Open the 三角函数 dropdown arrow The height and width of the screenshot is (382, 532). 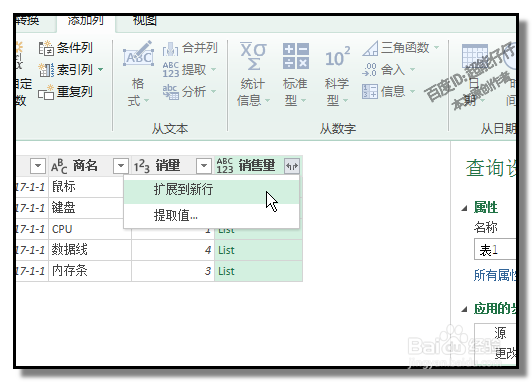[x=436, y=47]
